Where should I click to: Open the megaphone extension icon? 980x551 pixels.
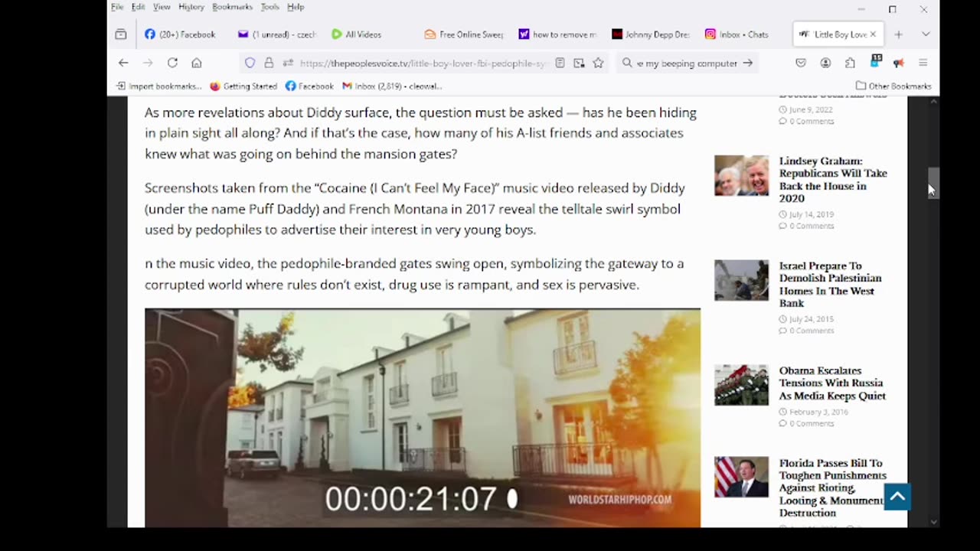pos(898,63)
